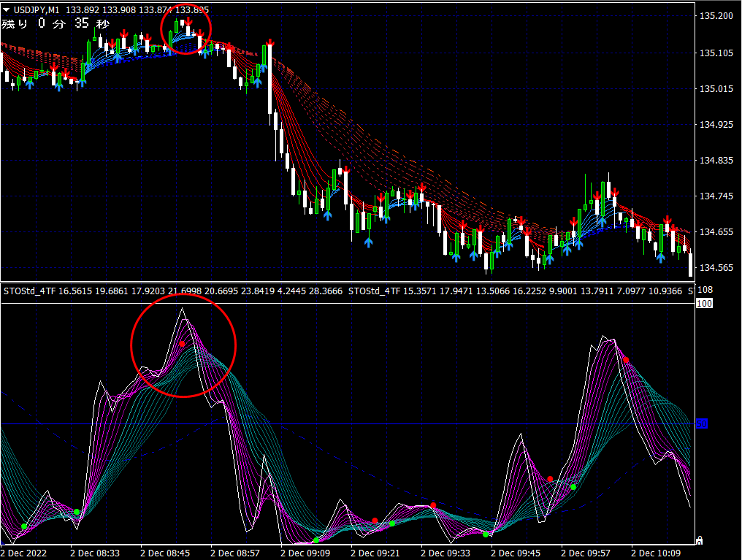This screenshot has height=560, width=742.
Task: Click the 134.835 price label
Action: (x=716, y=161)
